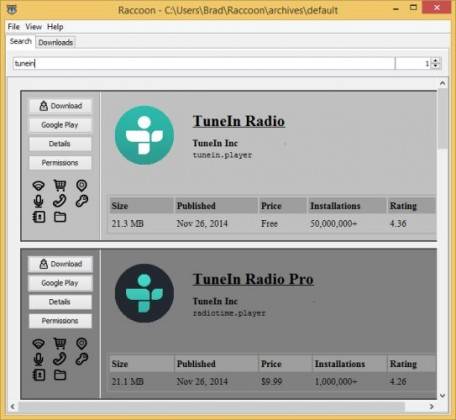Click the page number field showing 1

click(x=414, y=63)
